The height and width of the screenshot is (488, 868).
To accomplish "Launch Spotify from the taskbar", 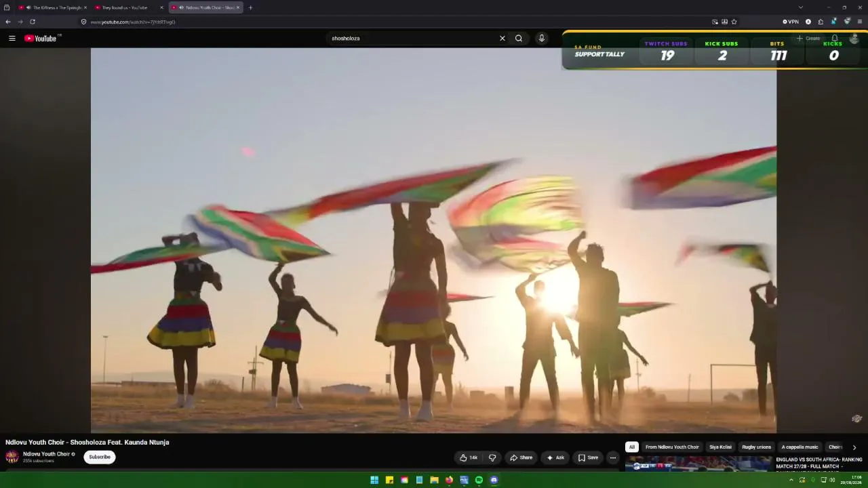I will (x=479, y=480).
